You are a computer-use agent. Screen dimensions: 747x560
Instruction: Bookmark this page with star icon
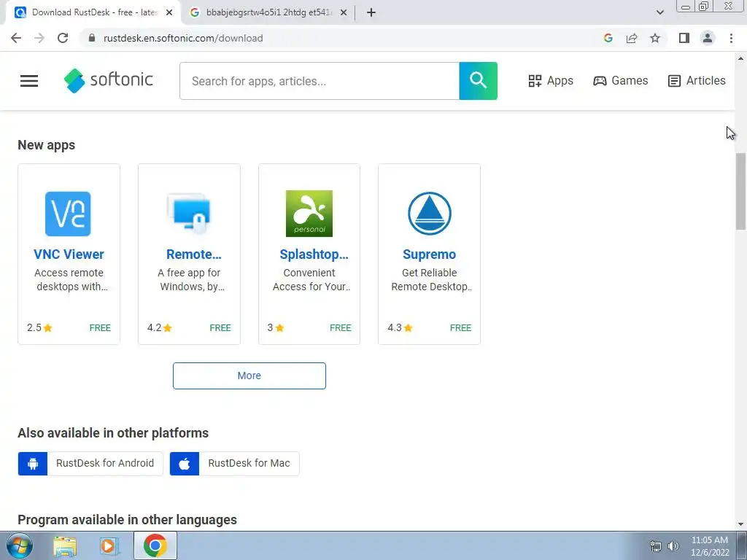[x=655, y=38]
